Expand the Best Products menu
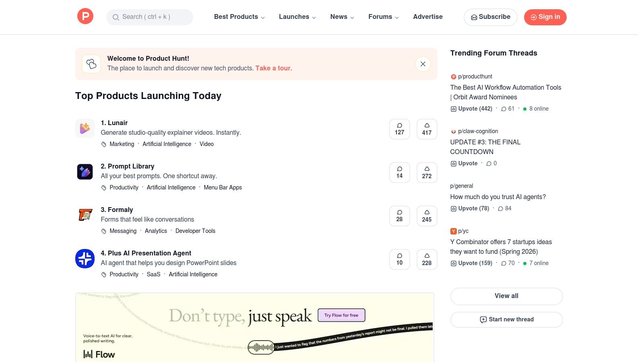The height and width of the screenshot is (362, 644). tap(239, 17)
